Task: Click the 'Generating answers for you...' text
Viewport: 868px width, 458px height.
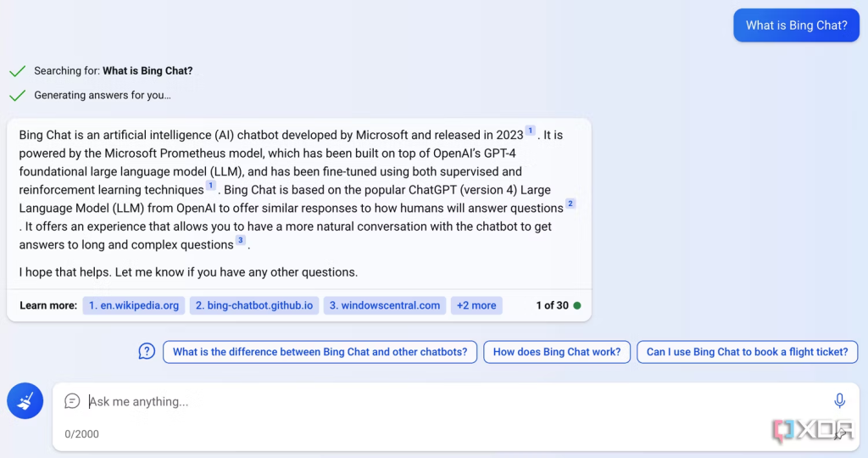Action: tap(103, 95)
